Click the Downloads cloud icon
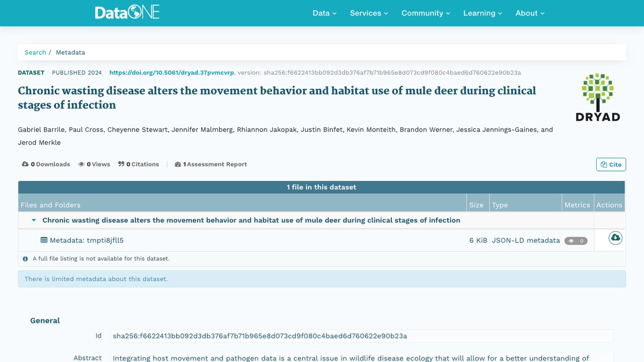The width and height of the screenshot is (644, 362). pyautogui.click(x=25, y=164)
